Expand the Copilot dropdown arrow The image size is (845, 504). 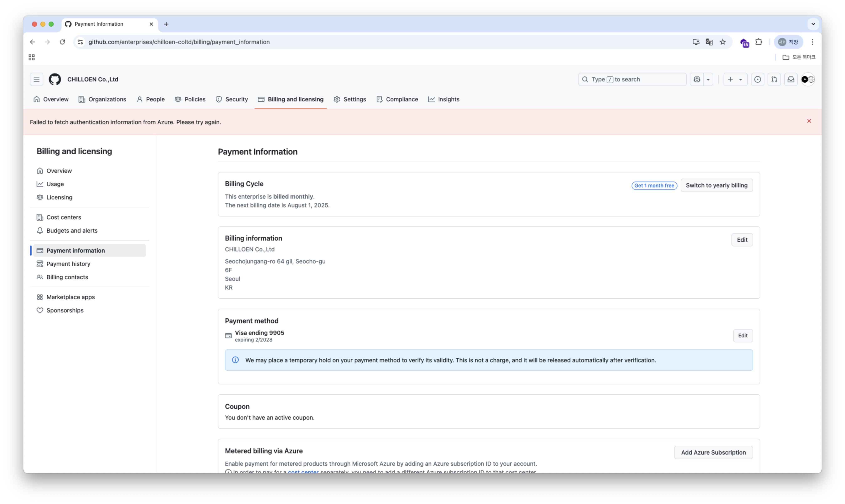point(708,79)
